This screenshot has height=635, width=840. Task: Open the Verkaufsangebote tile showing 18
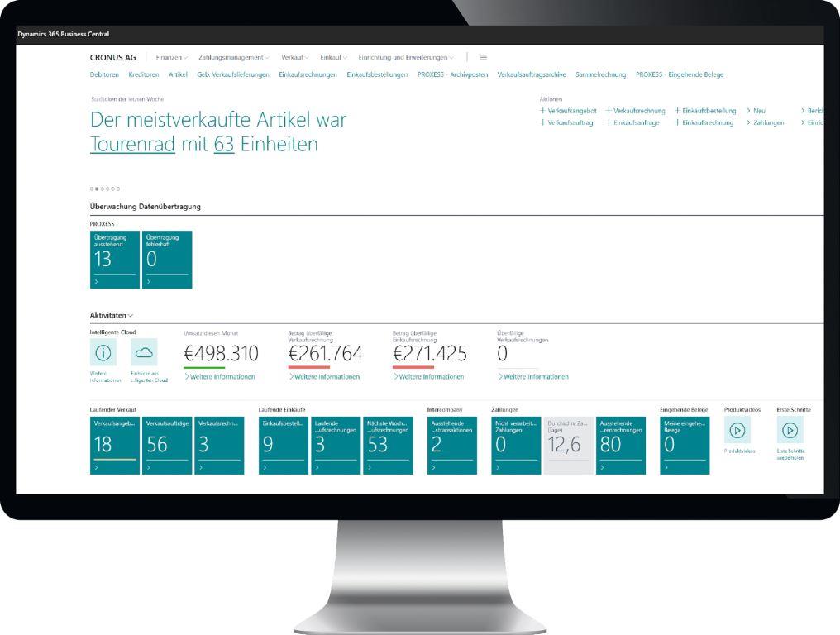click(x=115, y=446)
